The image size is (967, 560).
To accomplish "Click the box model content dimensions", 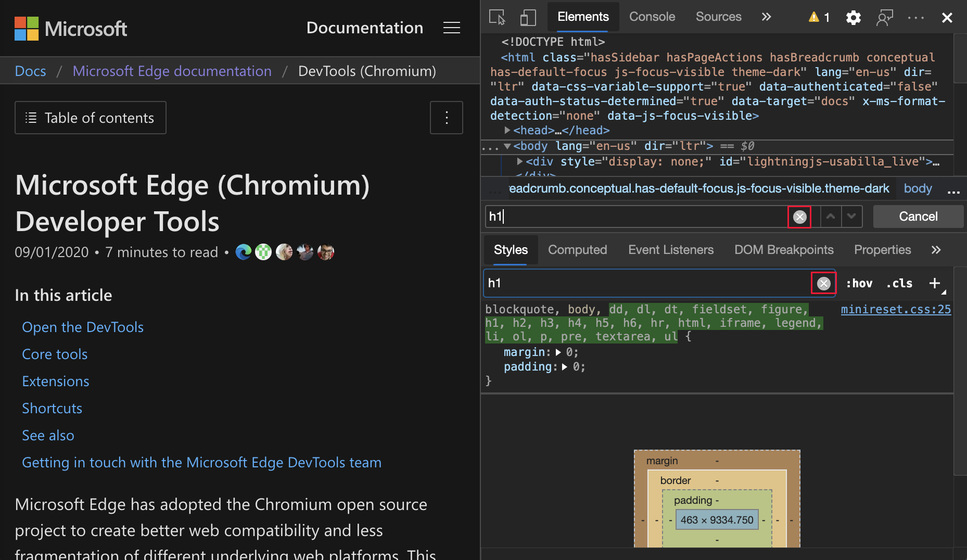I will coord(717,520).
